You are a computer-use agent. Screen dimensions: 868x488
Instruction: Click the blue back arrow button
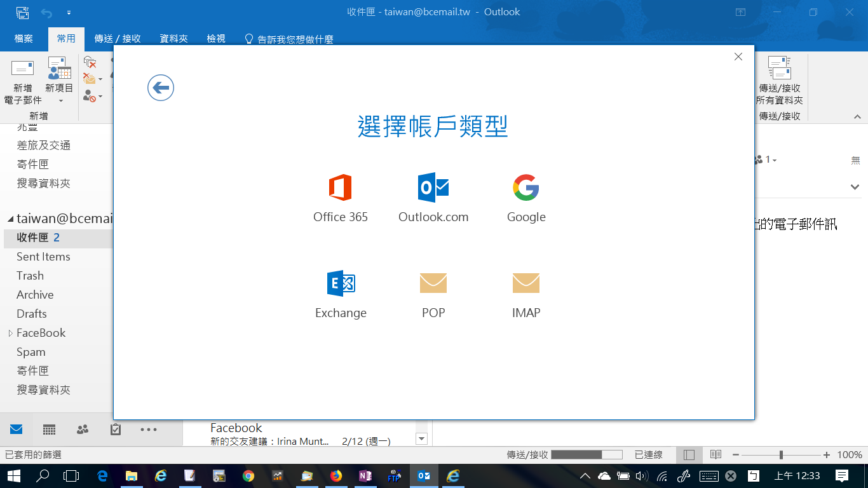tap(161, 88)
